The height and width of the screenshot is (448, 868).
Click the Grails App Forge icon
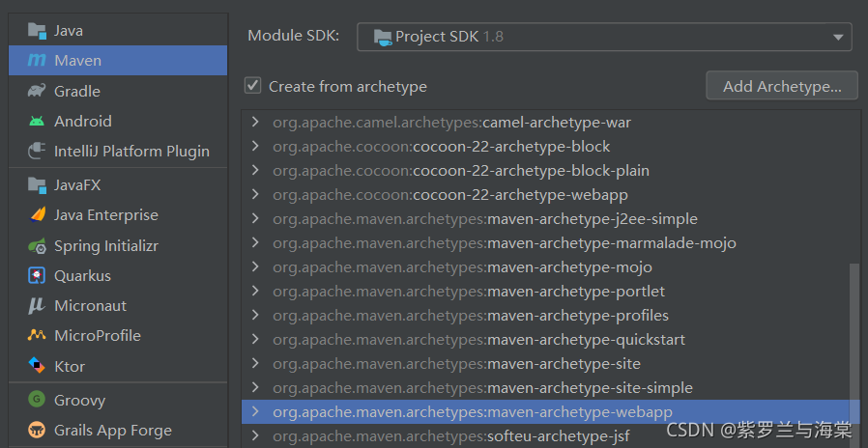click(37, 430)
